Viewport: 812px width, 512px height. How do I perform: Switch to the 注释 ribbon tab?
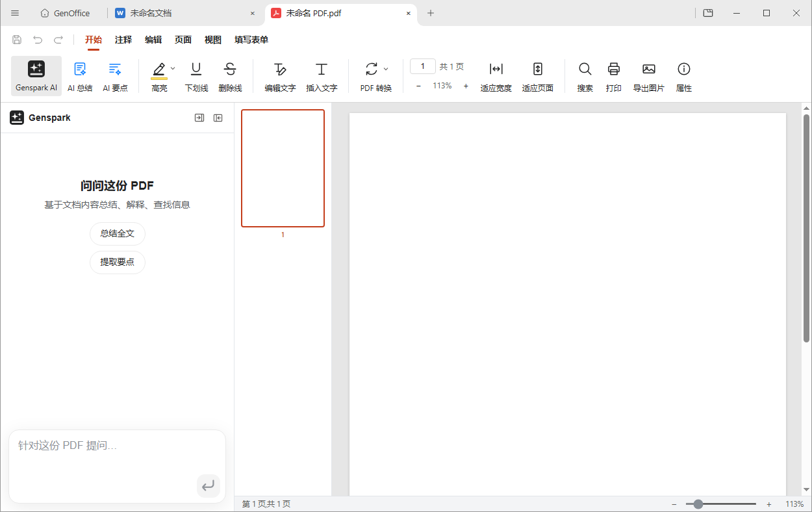tap(123, 40)
